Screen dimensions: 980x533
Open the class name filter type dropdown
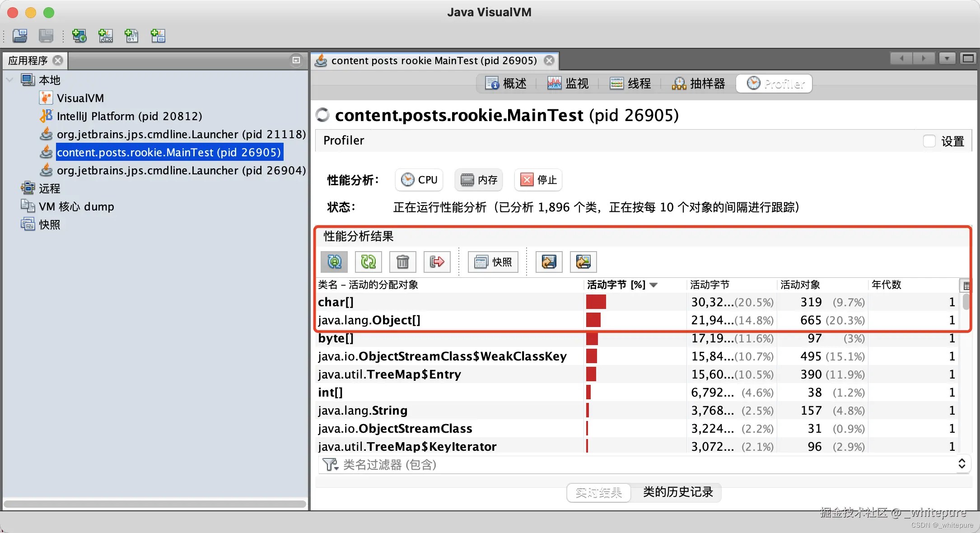(331, 465)
